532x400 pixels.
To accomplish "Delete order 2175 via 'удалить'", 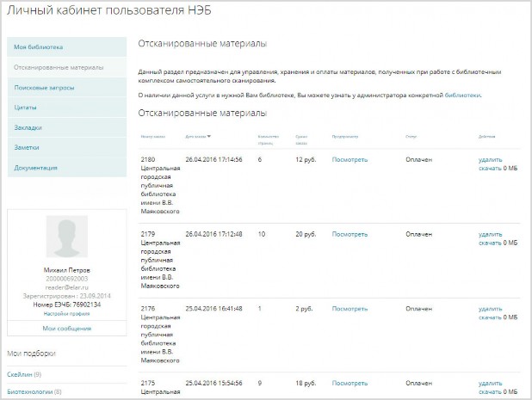I will (491, 384).
